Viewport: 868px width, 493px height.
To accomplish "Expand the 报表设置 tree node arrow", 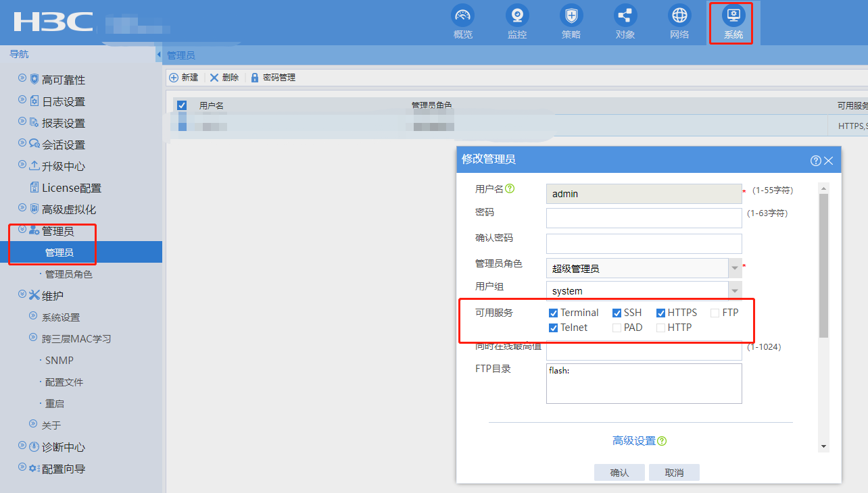I will coord(22,122).
